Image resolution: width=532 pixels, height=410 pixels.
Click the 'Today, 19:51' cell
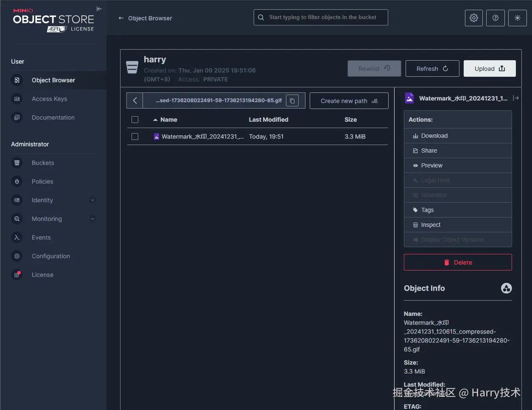[266, 137]
